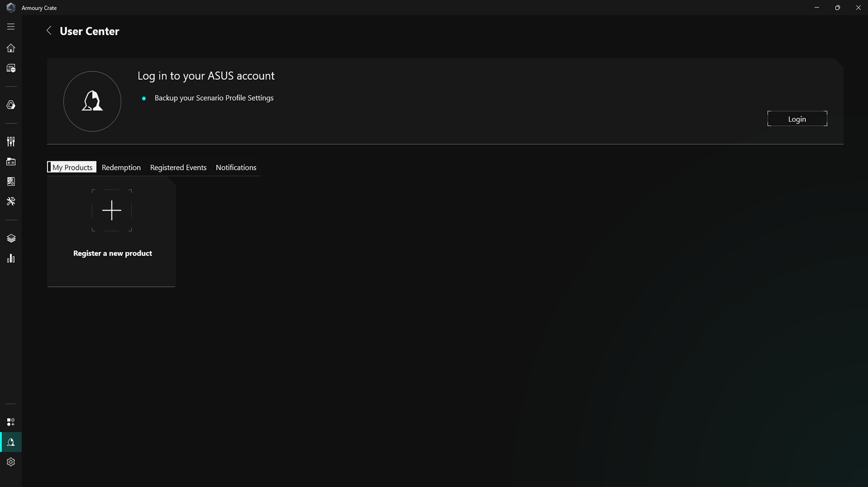Image resolution: width=868 pixels, height=487 pixels.
Task: Restore down the Armoury Crate window
Action: 838,8
